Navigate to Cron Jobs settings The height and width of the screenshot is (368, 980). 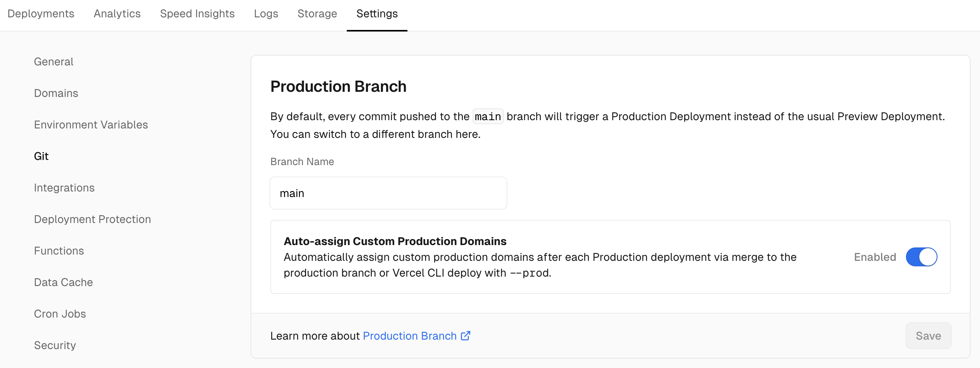tap(60, 314)
